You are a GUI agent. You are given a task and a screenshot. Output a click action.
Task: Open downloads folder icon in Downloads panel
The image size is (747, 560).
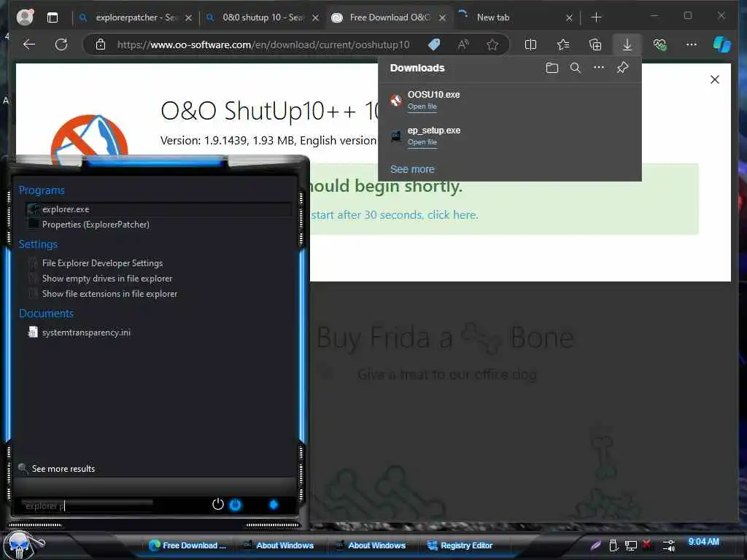coord(551,68)
